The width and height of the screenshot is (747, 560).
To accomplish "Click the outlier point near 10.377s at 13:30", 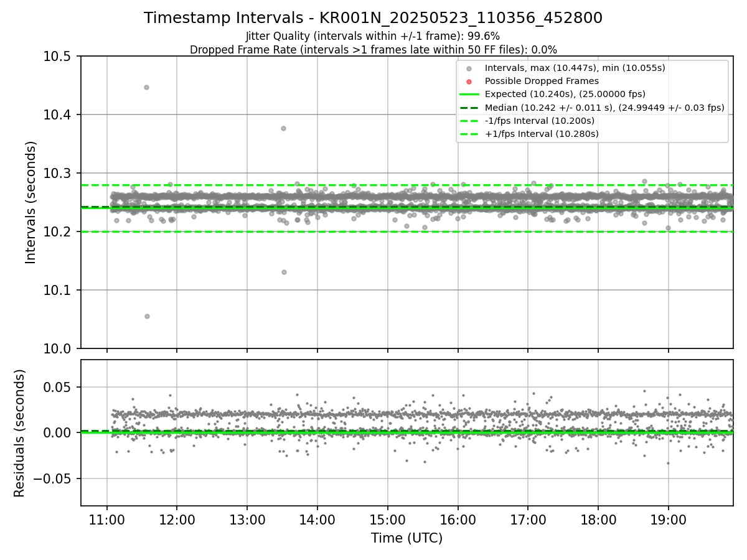I will 283,128.
